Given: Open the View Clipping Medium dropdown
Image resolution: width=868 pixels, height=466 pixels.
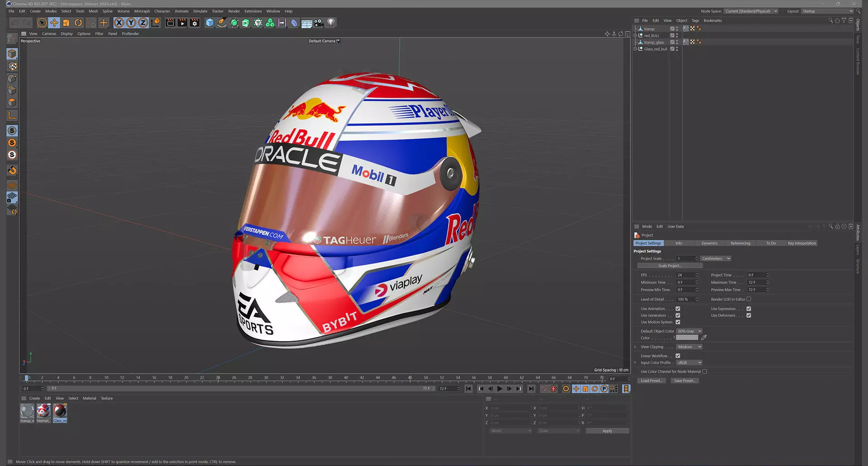Looking at the screenshot, I should coord(689,347).
